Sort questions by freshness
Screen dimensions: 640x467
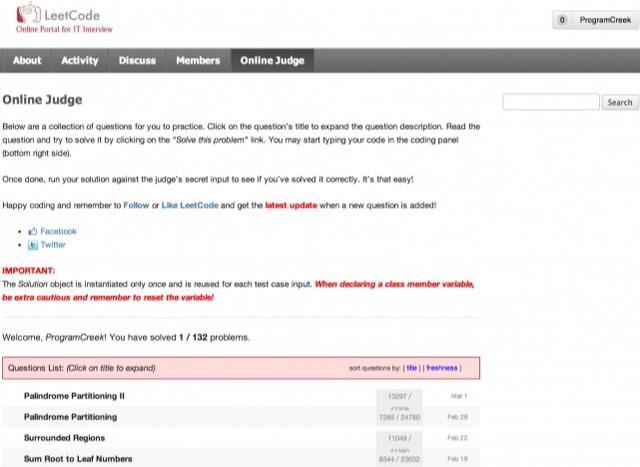pyautogui.click(x=442, y=368)
